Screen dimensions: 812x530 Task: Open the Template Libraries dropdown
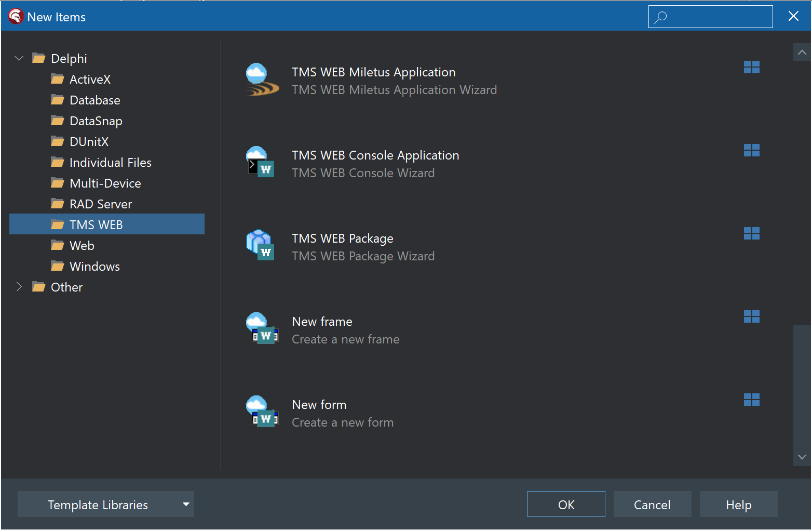pyautogui.click(x=106, y=504)
